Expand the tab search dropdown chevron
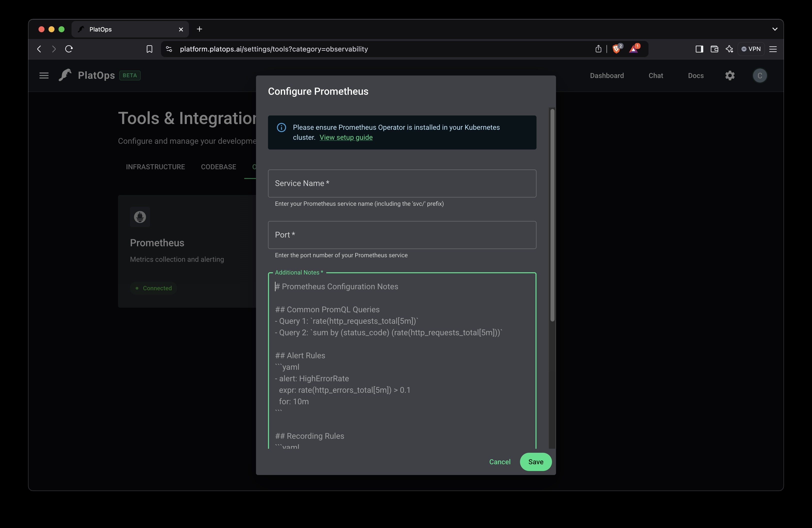 pyautogui.click(x=774, y=29)
